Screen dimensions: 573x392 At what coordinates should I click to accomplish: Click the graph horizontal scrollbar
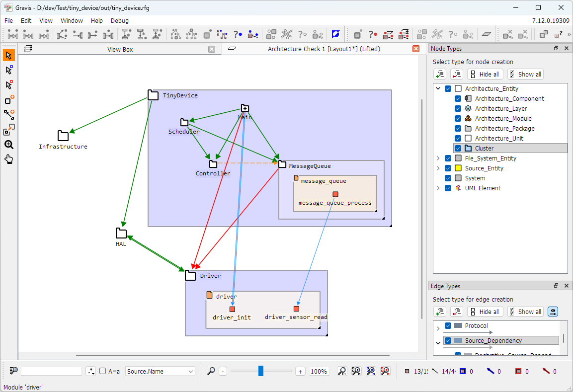[233, 355]
